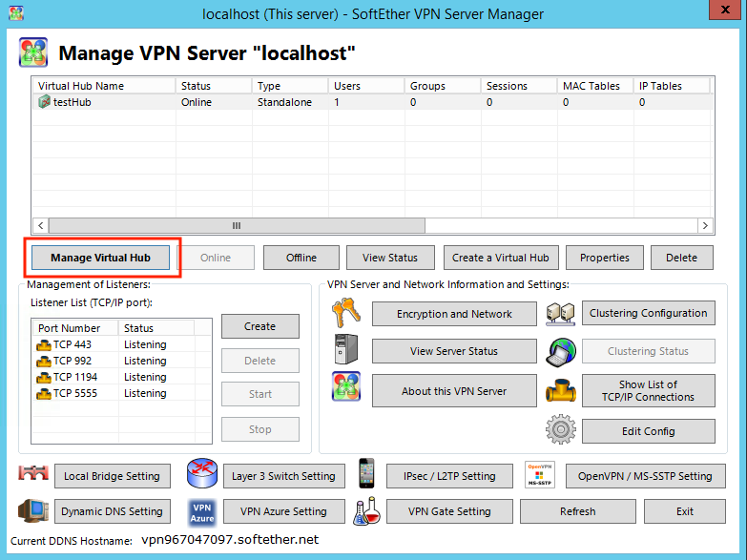Delete the selected virtual hub
747x560 pixels.
[x=682, y=258]
